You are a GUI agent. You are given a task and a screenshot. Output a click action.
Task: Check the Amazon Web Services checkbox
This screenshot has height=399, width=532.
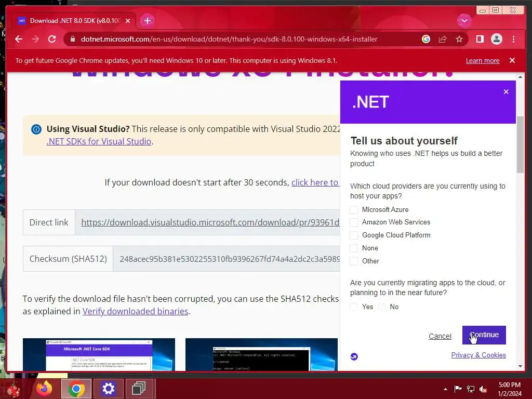[x=353, y=222]
